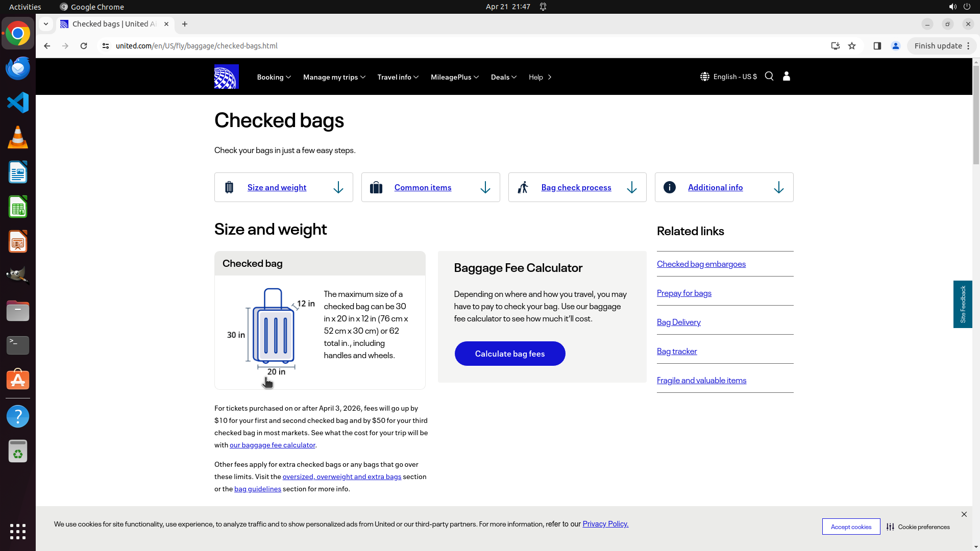
Task: Select the Bag check process tab
Action: click(x=577, y=187)
